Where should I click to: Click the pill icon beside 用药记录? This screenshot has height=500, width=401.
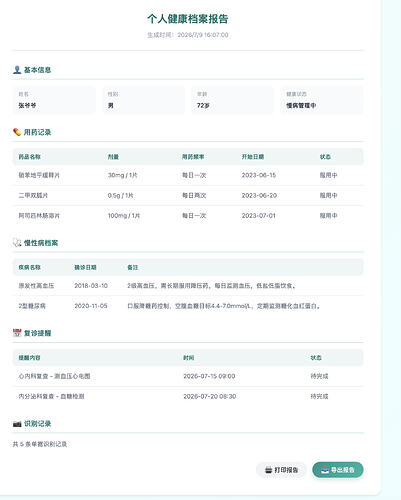point(17,132)
